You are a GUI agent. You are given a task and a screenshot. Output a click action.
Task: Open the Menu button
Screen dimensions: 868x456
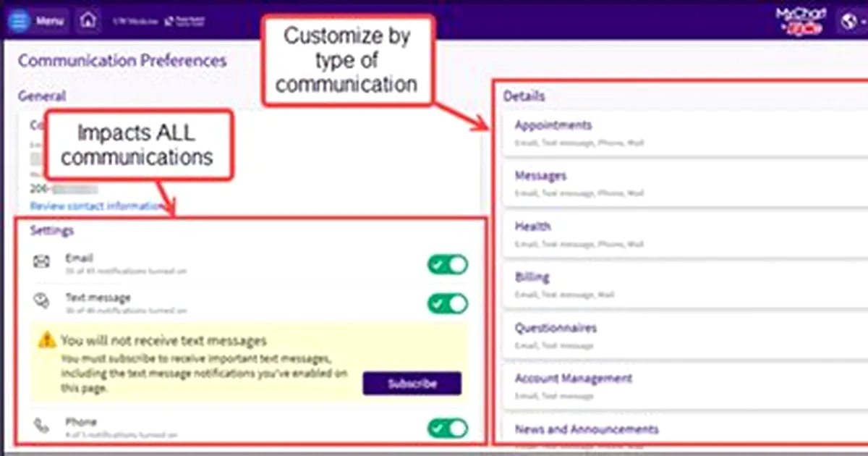click(39, 21)
